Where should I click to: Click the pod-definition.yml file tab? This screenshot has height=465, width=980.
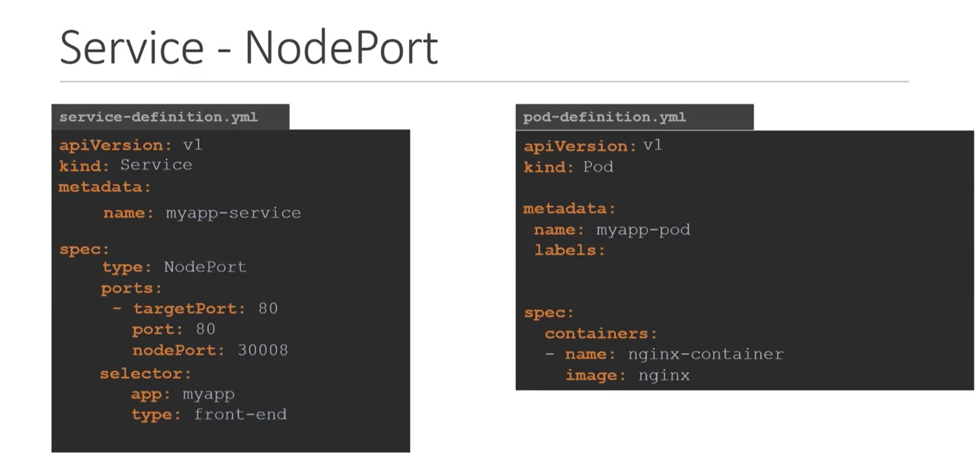coord(604,117)
